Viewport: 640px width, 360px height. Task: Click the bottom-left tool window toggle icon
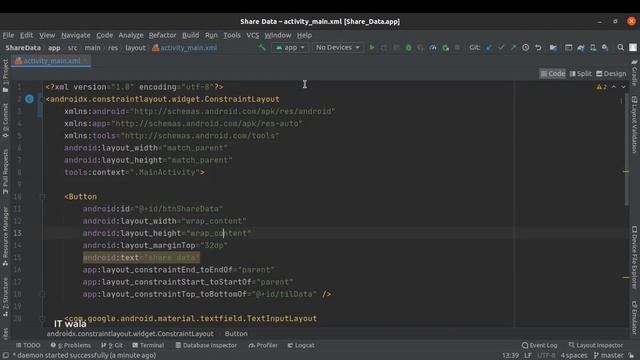[x=6, y=356]
